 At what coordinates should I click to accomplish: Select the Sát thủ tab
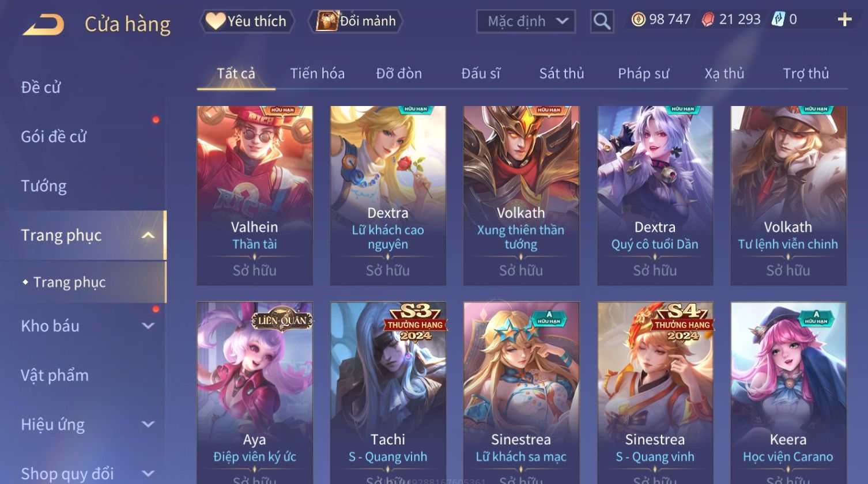point(561,74)
